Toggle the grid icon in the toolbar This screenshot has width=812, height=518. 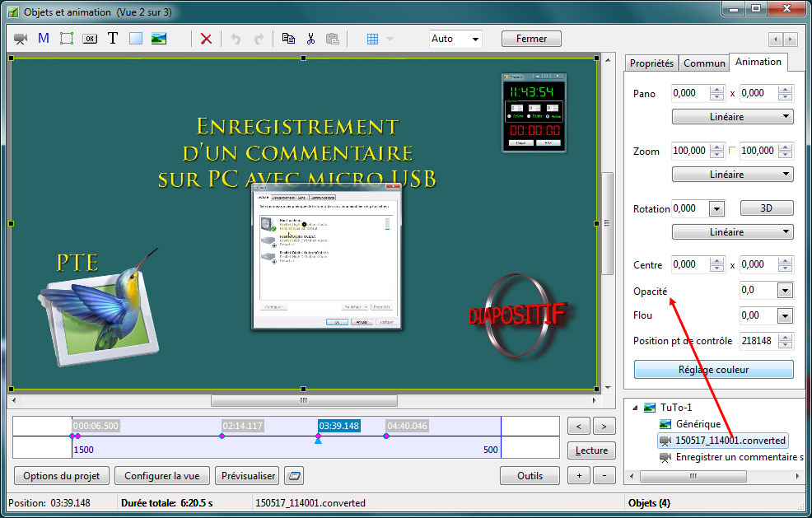(x=372, y=39)
